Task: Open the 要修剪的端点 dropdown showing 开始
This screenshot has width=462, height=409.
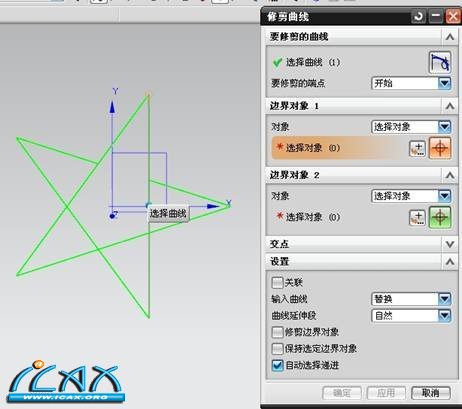Action: pyautogui.click(x=411, y=83)
